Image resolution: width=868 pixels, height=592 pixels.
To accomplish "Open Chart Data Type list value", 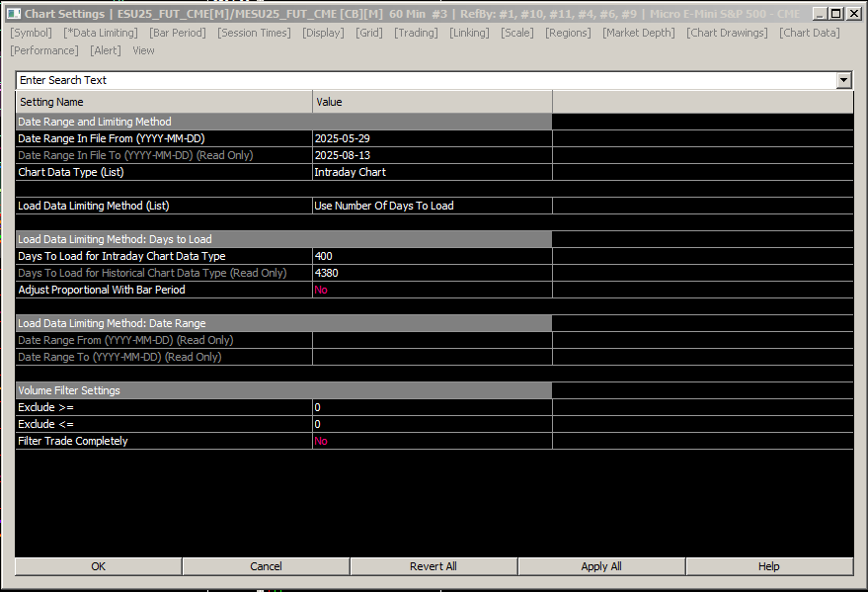I will pyautogui.click(x=433, y=172).
